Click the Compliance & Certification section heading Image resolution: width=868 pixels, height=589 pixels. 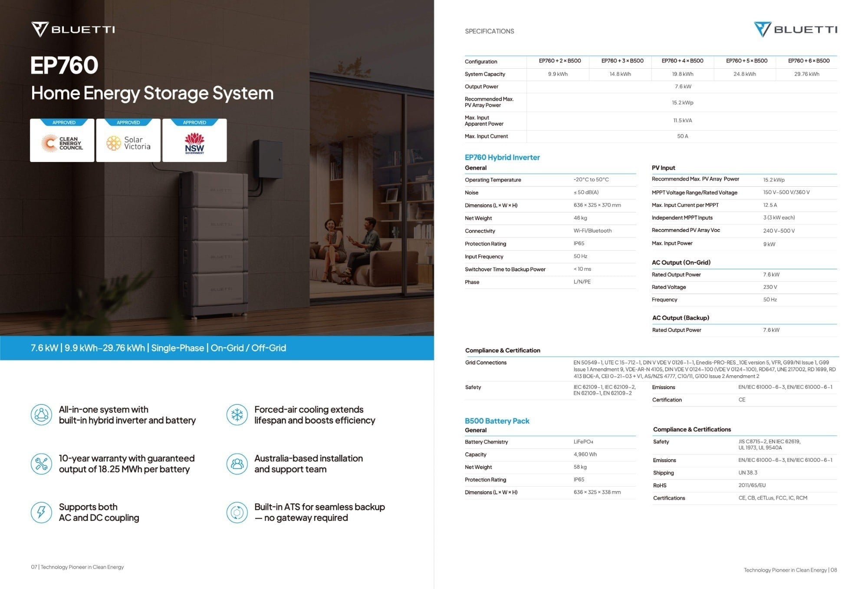tap(503, 350)
